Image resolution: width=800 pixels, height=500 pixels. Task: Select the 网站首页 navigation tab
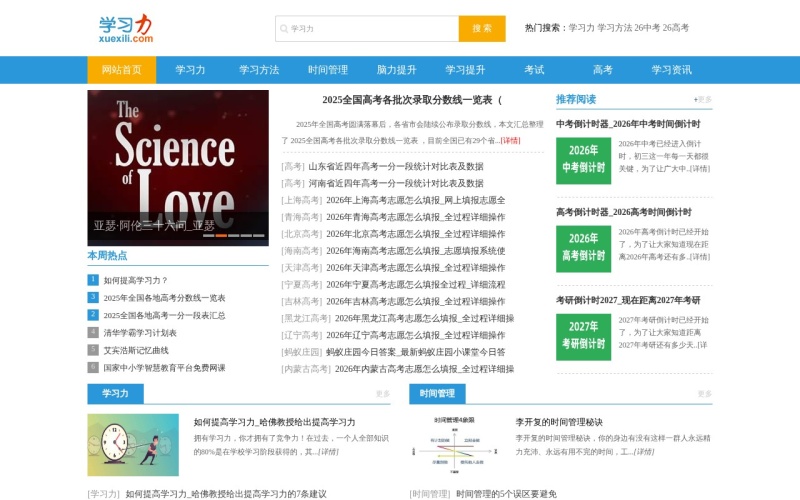[x=122, y=70]
